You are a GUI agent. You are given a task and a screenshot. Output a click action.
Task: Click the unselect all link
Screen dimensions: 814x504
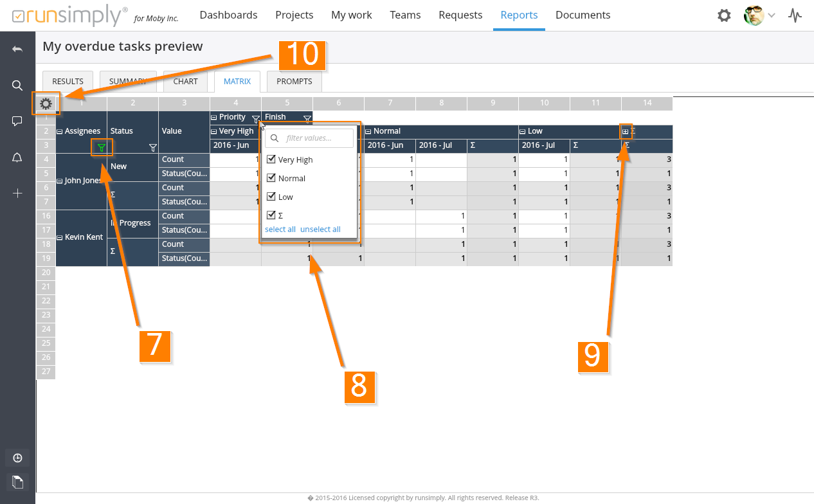point(320,230)
